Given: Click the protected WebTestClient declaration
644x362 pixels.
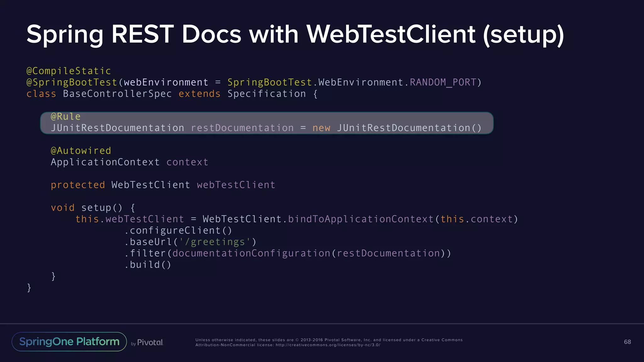Looking at the screenshot, I should click(163, 185).
